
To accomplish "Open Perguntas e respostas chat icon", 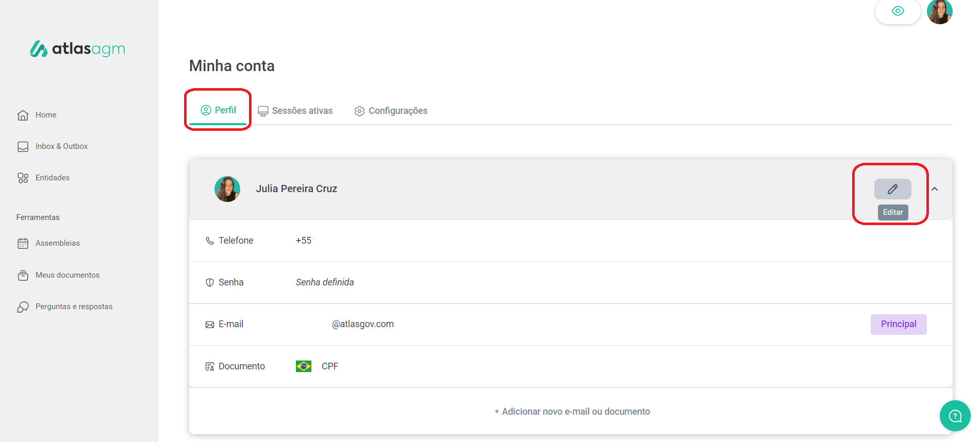I will click(x=23, y=307).
